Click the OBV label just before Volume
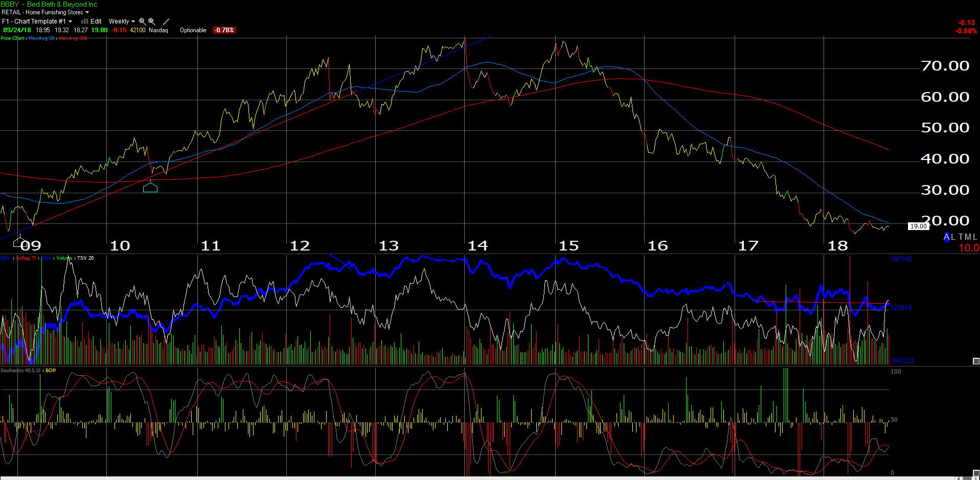Image resolution: width=980 pixels, height=480 pixels. (x=47, y=258)
